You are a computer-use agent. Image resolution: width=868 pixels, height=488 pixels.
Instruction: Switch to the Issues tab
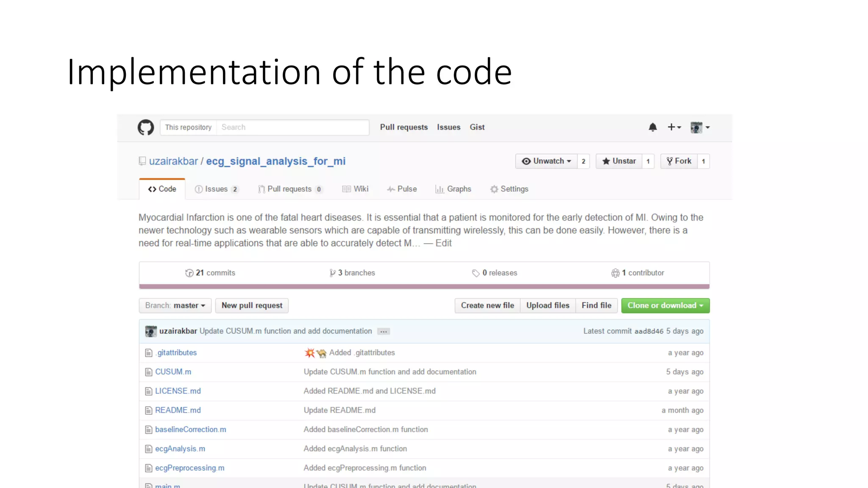point(216,189)
